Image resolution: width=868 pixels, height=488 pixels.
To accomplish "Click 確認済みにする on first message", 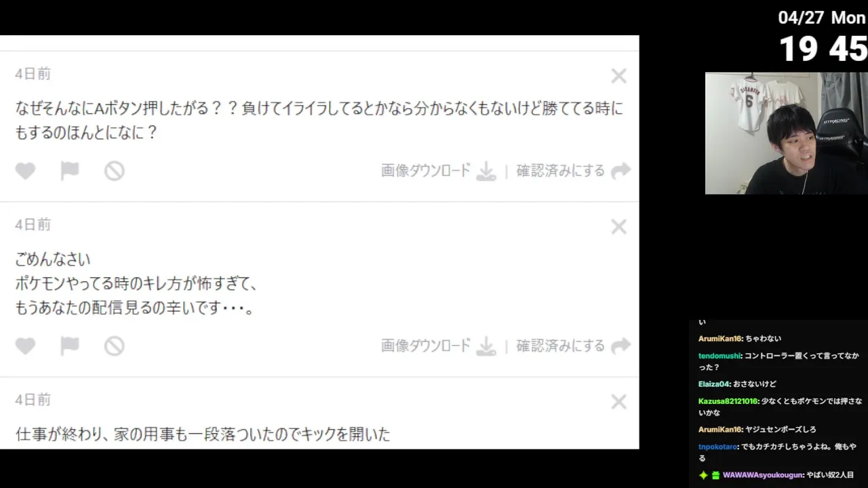I will point(560,171).
